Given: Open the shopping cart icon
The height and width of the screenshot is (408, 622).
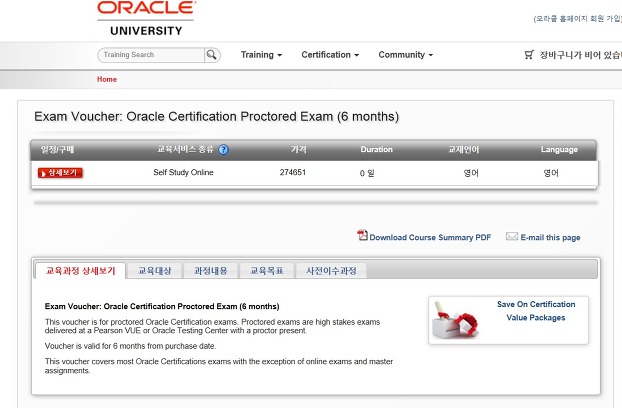Looking at the screenshot, I should coord(529,55).
